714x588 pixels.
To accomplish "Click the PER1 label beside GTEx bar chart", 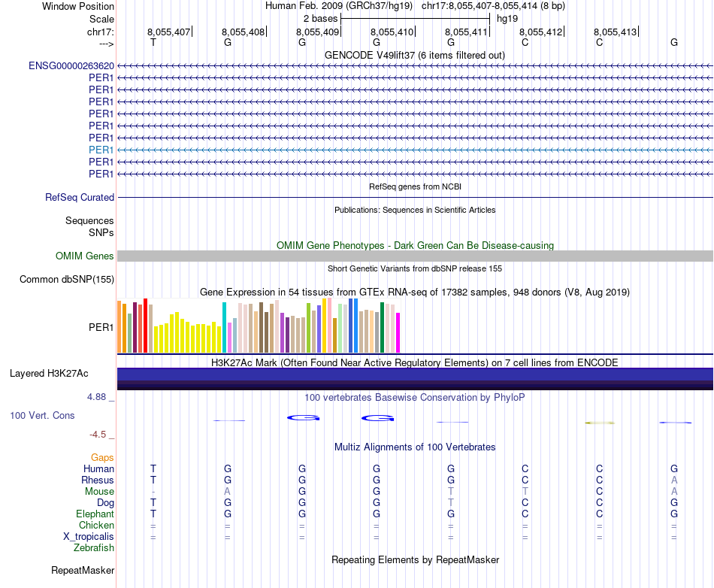I will coord(101,328).
